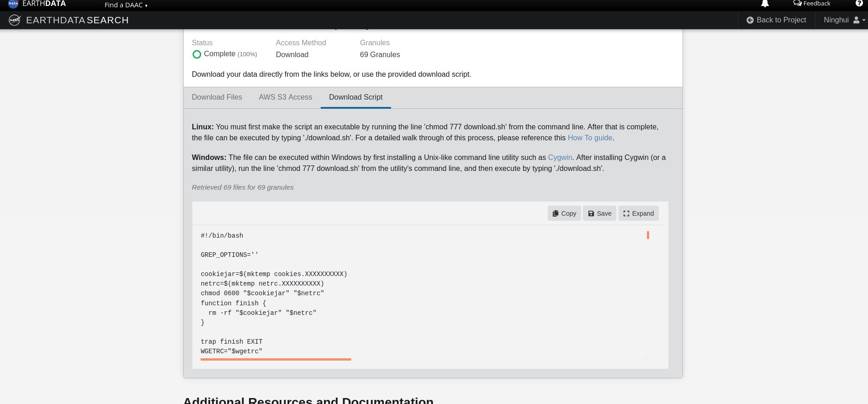Copy the download script
The image size is (868, 404).
564,213
